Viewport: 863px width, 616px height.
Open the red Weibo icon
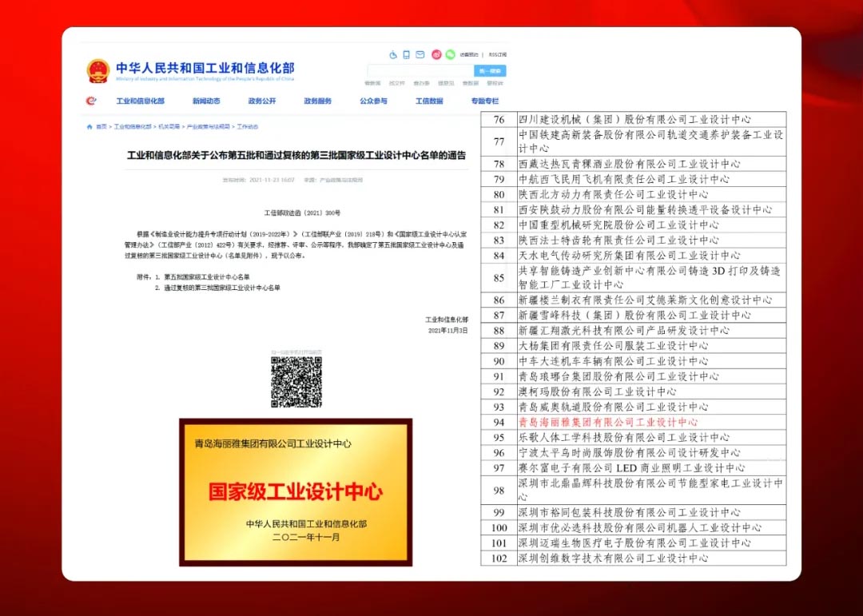coord(436,55)
